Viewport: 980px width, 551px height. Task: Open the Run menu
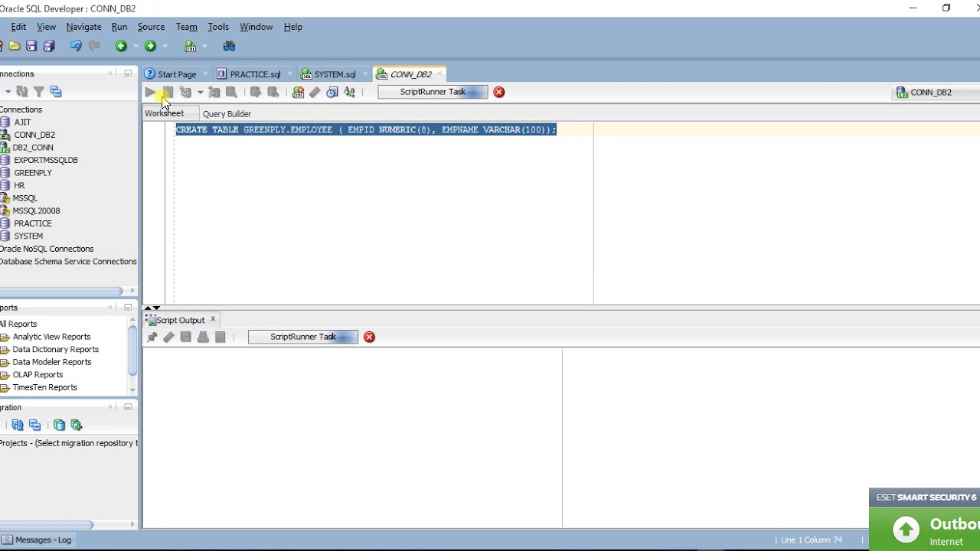(119, 27)
